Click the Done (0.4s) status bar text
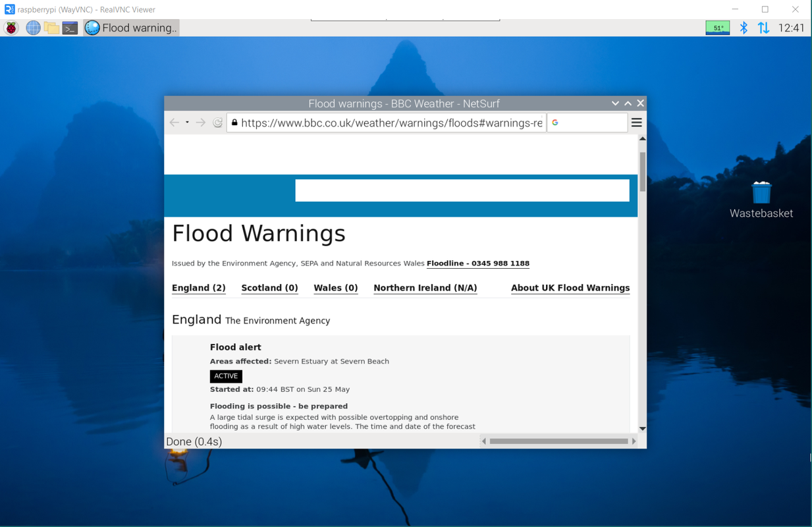 pos(194,441)
